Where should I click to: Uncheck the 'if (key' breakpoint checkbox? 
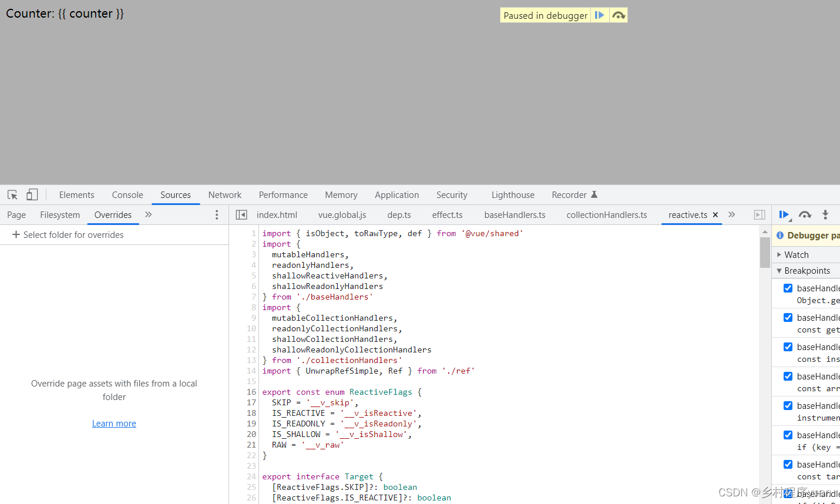point(788,435)
